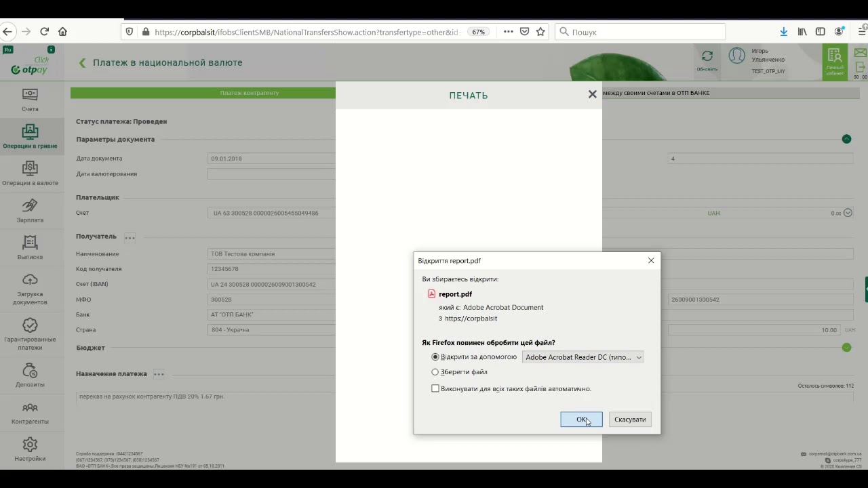Click the browser back arrow
The width and height of the screenshot is (868, 488).
[x=7, y=32]
